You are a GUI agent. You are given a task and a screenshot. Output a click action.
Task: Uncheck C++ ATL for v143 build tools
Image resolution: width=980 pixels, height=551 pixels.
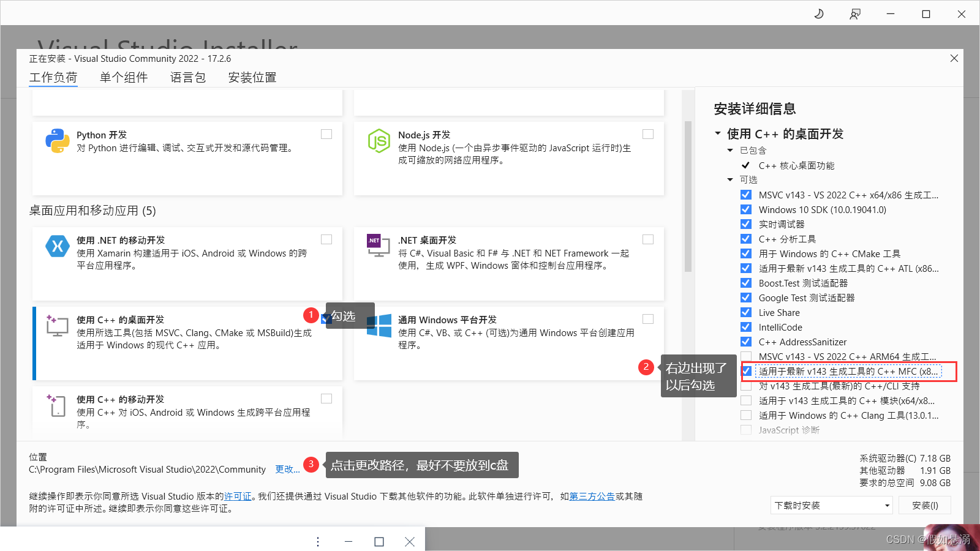point(746,268)
